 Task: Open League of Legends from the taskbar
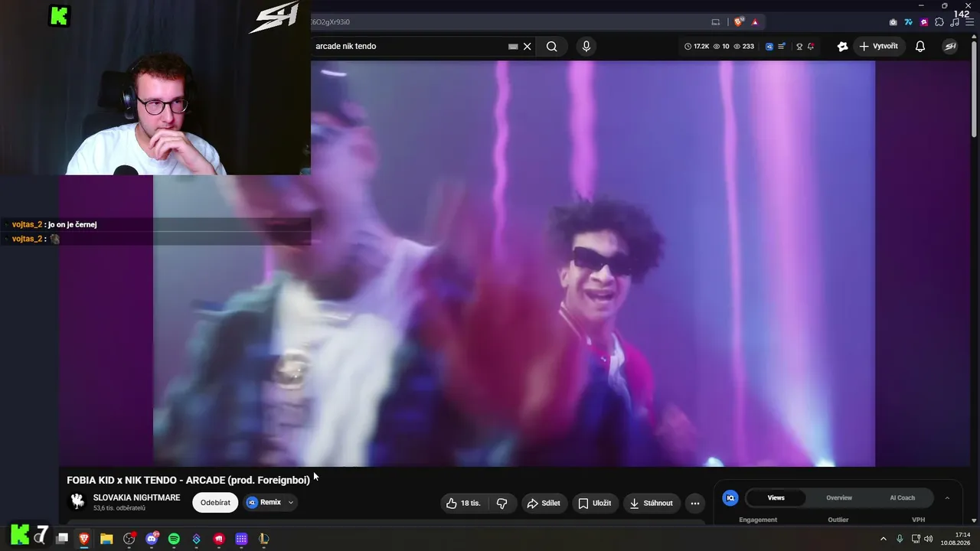coord(264,539)
